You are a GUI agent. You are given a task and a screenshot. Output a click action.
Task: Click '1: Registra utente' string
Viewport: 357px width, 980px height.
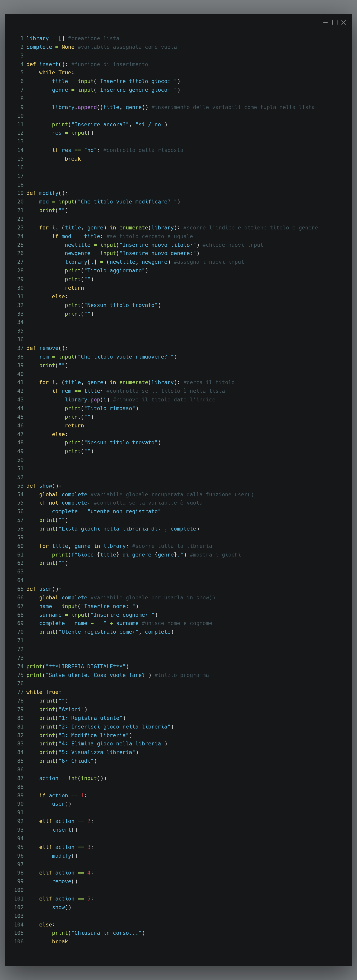coord(90,718)
